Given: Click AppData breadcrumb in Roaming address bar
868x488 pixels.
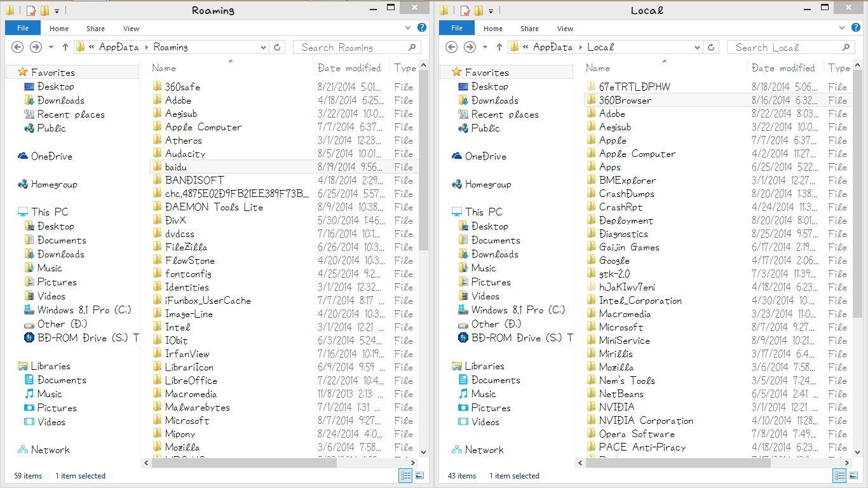Looking at the screenshot, I should click(x=118, y=47).
